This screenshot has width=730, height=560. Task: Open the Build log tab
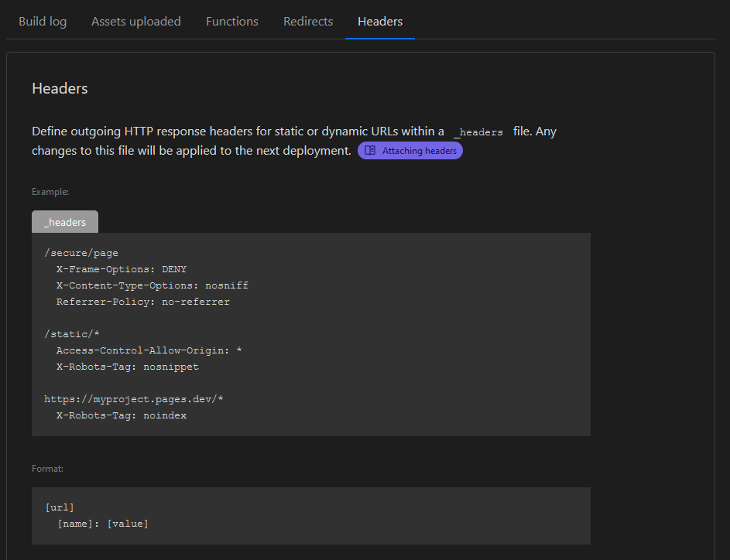click(43, 22)
